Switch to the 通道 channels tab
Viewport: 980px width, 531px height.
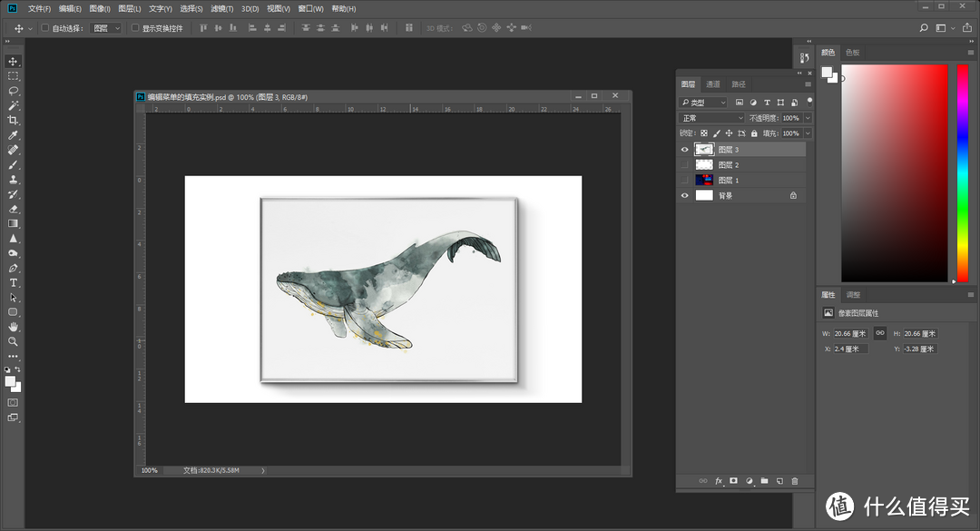pos(712,83)
